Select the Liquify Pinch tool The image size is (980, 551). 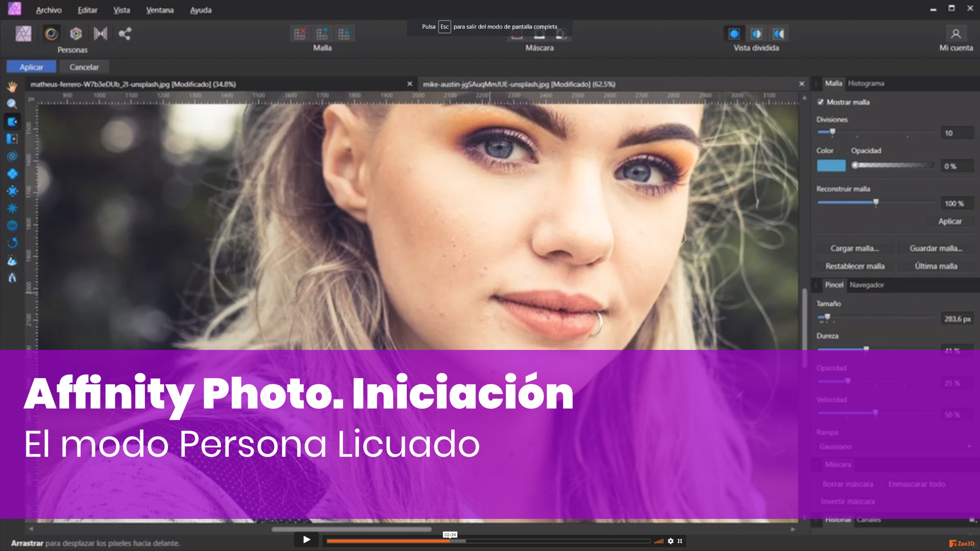[12, 173]
